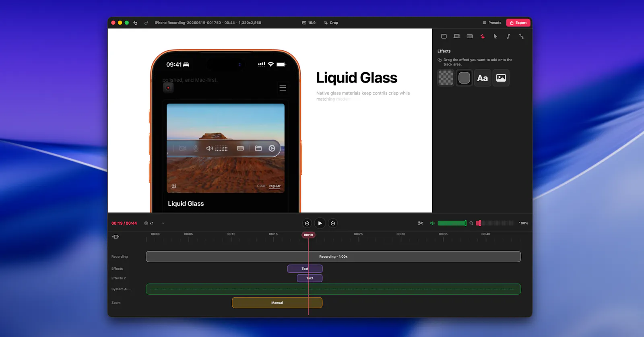Pick the rounded rectangle shape effect
Viewport: 644px width, 337px height.
tap(464, 78)
